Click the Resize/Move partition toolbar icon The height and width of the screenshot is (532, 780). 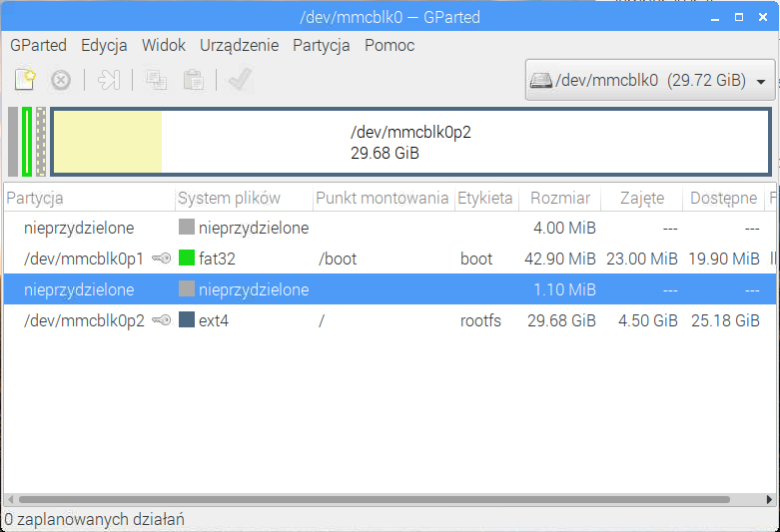click(109, 80)
